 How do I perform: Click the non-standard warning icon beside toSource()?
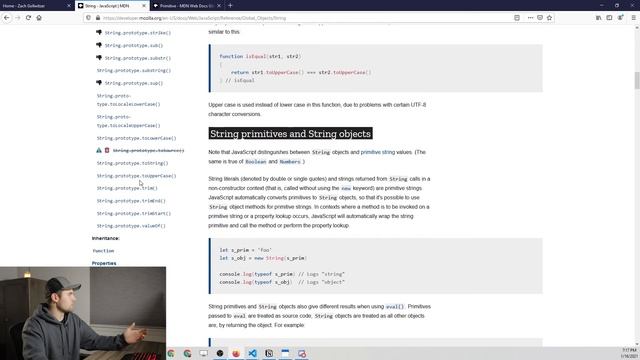[x=99, y=150]
